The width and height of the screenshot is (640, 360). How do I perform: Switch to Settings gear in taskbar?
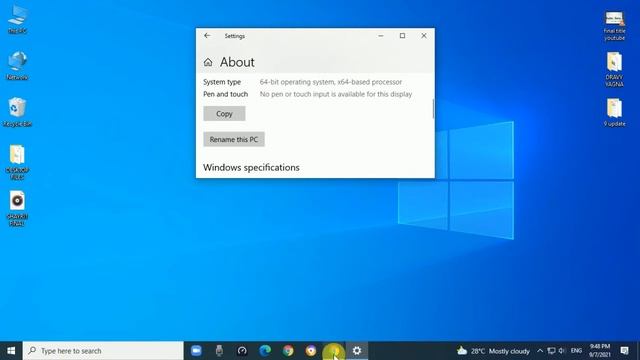[357, 351]
